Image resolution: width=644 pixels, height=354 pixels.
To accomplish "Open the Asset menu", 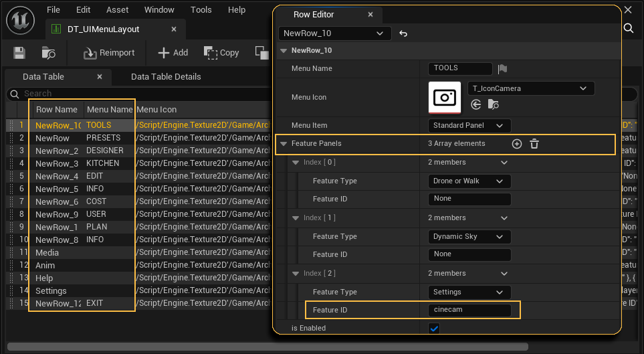I will click(118, 10).
